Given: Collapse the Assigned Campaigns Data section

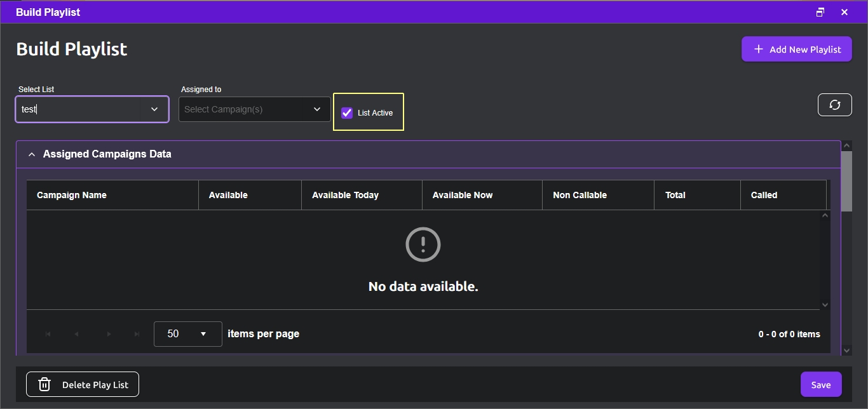Looking at the screenshot, I should (32, 154).
